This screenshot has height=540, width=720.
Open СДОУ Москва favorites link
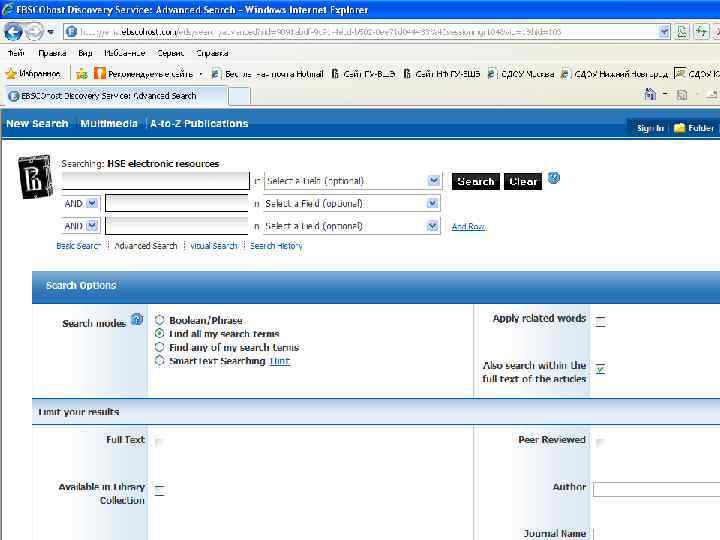tap(521, 73)
